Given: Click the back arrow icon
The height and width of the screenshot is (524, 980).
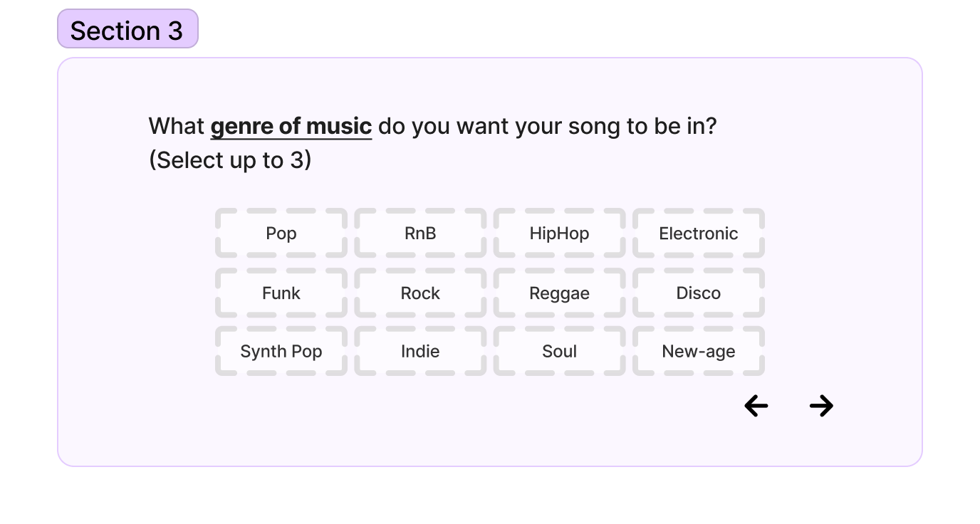Looking at the screenshot, I should pos(756,406).
